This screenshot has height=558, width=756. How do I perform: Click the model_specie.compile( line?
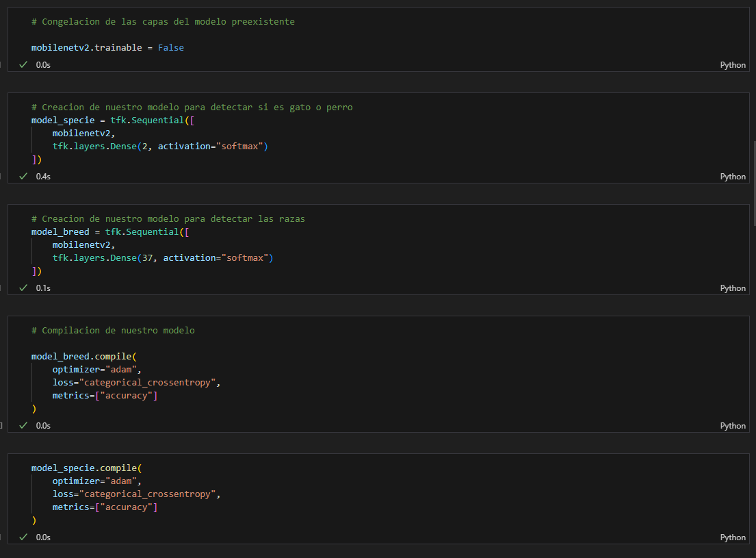tap(86, 468)
